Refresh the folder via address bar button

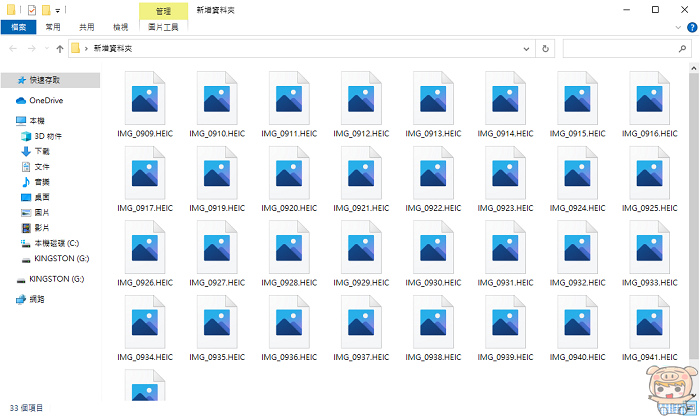[545, 48]
